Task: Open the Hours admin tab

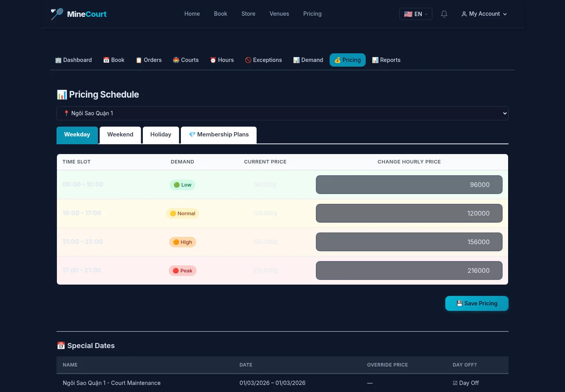Action: [222, 60]
